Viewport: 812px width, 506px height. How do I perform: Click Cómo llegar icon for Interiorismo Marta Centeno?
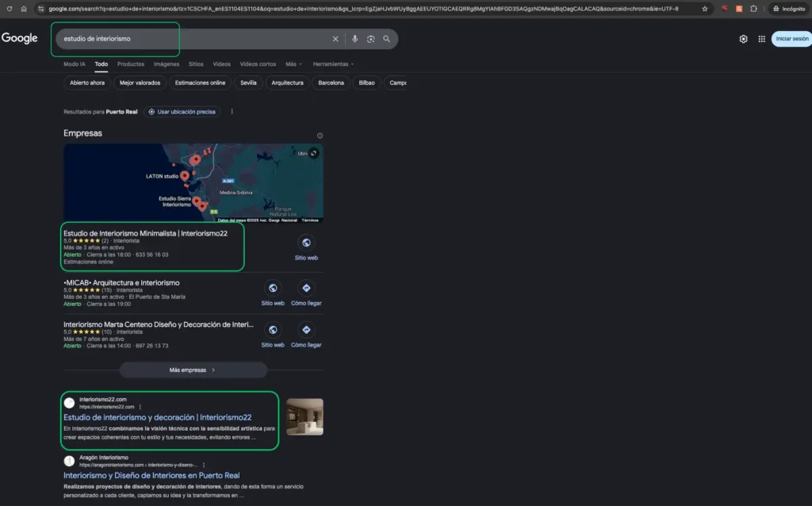coord(306,332)
